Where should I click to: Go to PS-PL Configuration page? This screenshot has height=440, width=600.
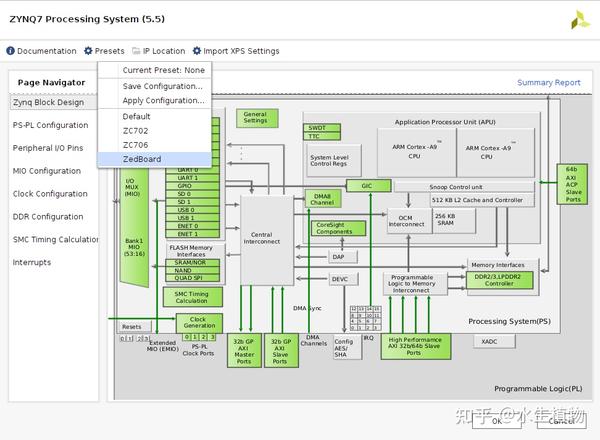pos(51,125)
